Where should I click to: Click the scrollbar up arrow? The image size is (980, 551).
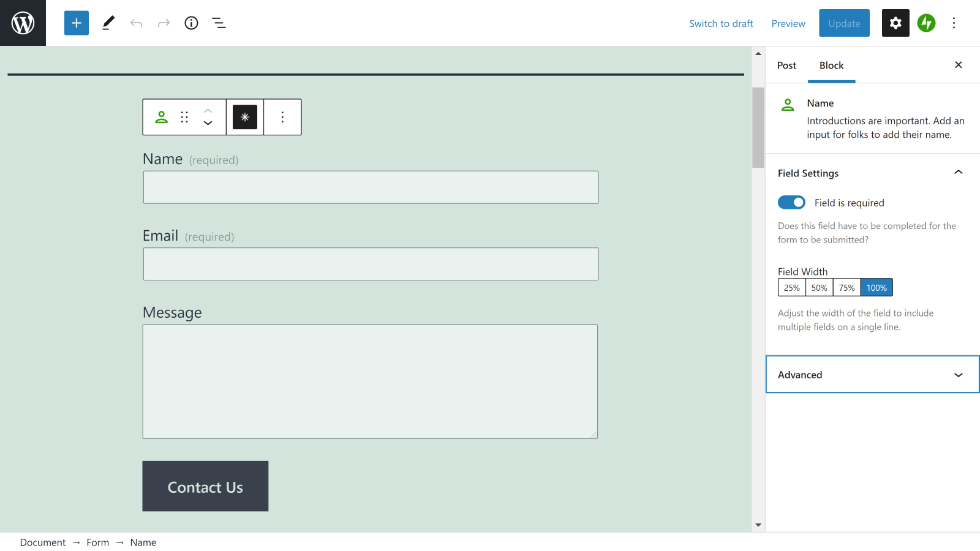click(x=758, y=53)
